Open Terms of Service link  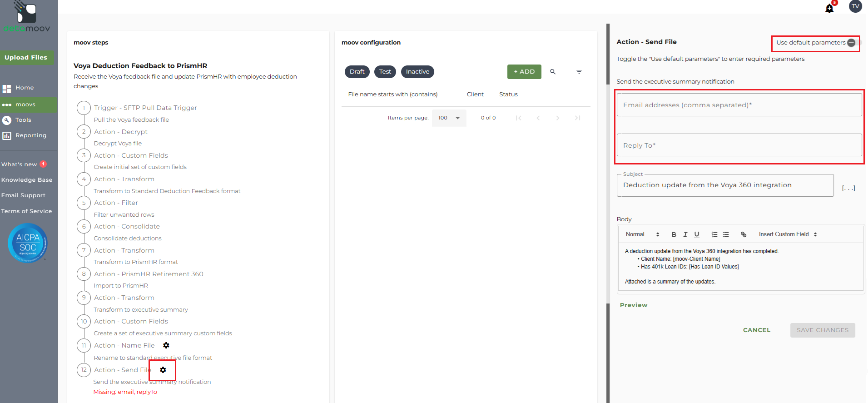(x=26, y=211)
